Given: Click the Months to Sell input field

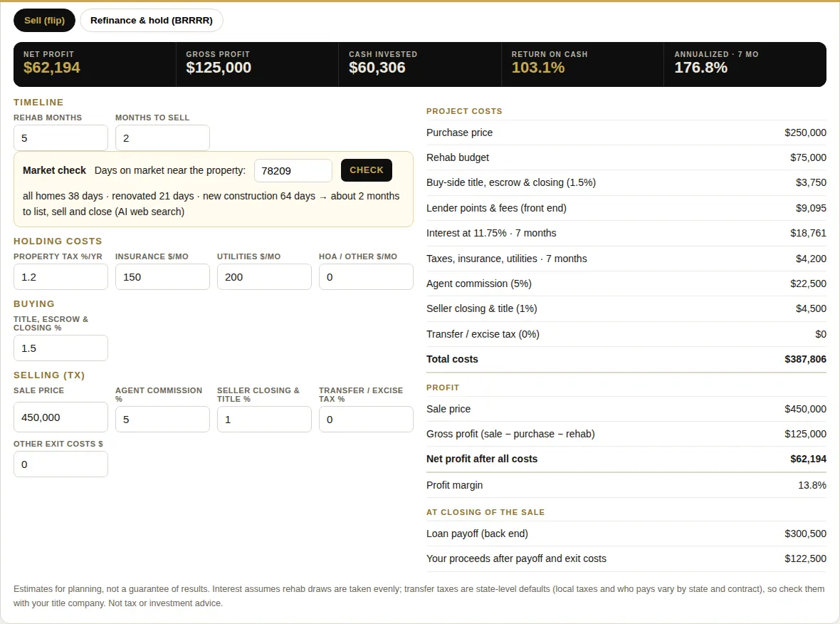Looking at the screenshot, I should (x=162, y=137).
